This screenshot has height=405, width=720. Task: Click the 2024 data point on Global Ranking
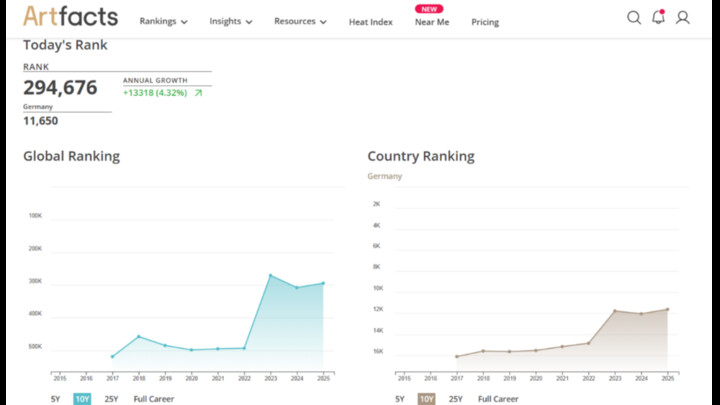point(297,288)
